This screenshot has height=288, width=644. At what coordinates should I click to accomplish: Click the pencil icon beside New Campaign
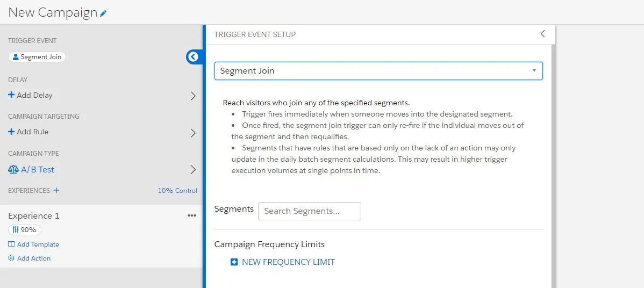(104, 13)
